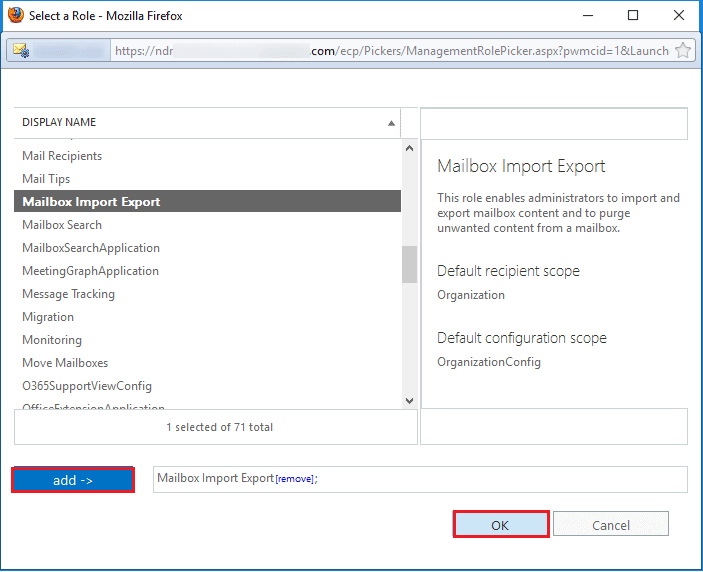Click the Mailbox Import Export details heading

tap(521, 166)
